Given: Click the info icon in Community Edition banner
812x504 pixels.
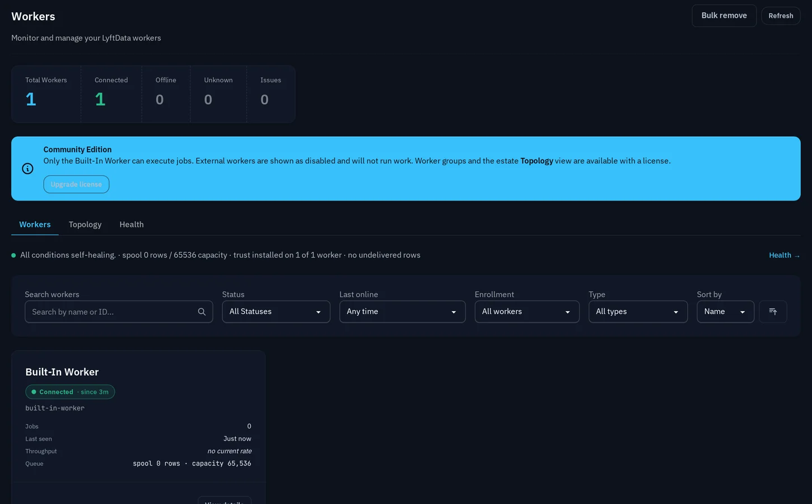Looking at the screenshot, I should tap(27, 169).
